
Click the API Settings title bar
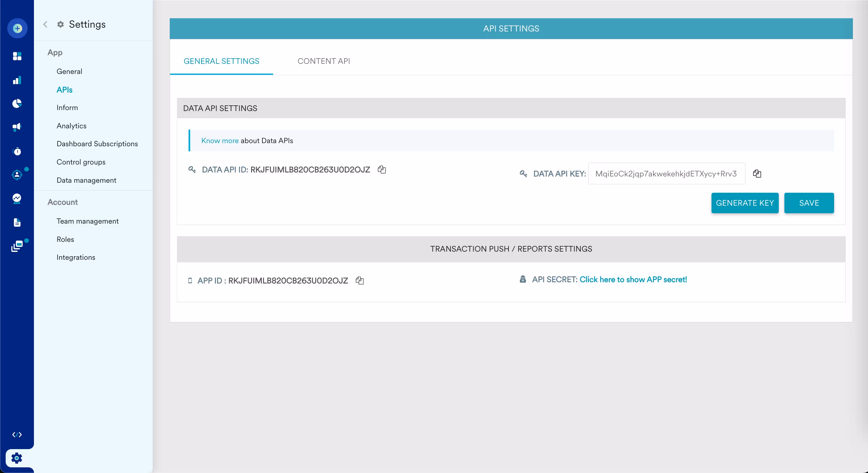511,29
